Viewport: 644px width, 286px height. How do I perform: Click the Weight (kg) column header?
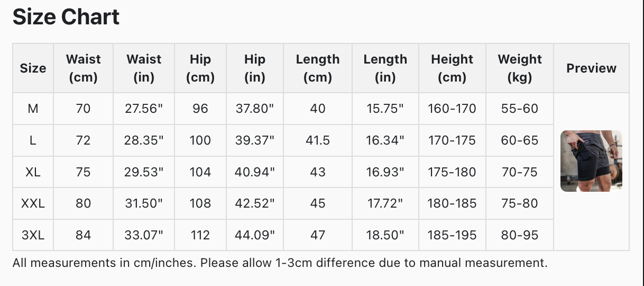[519, 68]
